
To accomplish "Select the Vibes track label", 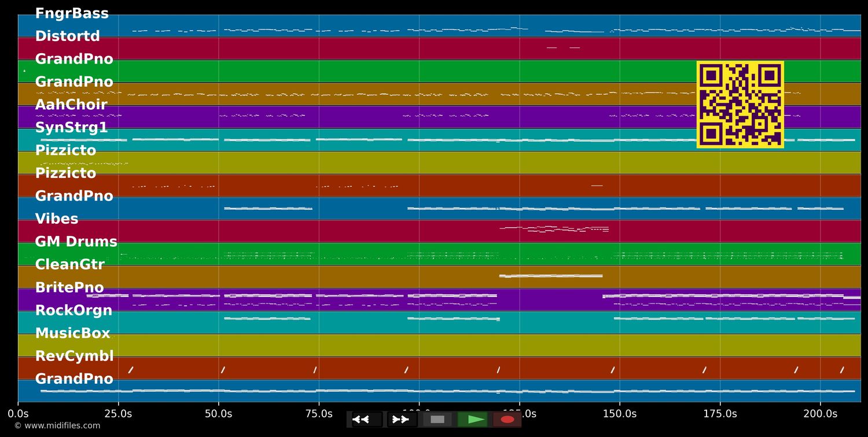I will [57, 218].
